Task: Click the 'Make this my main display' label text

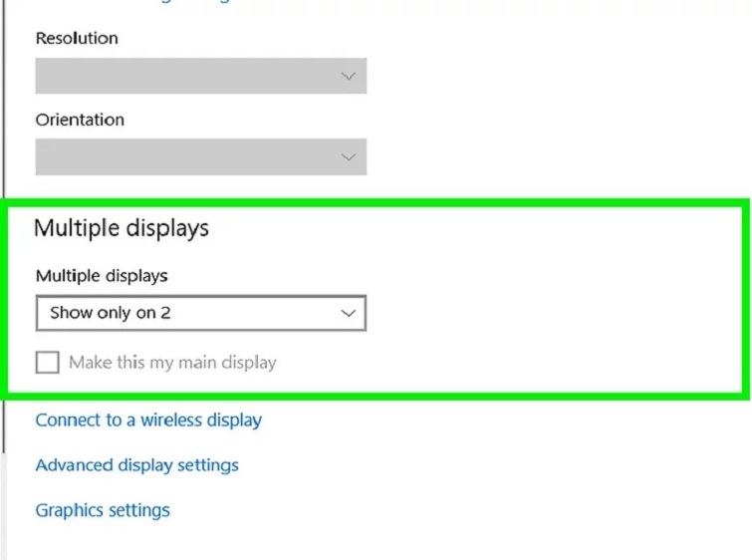Action: tap(172, 363)
